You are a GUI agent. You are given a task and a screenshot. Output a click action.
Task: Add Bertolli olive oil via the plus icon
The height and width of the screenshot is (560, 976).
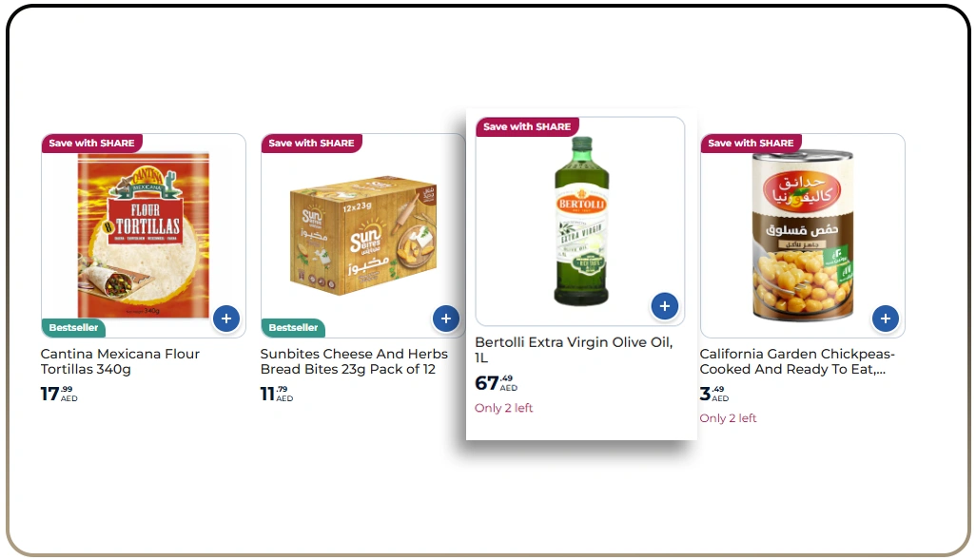pos(664,305)
